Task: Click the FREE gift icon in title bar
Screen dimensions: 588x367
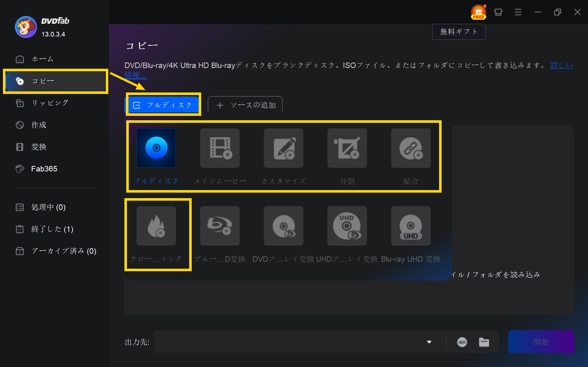Action: pos(478,12)
